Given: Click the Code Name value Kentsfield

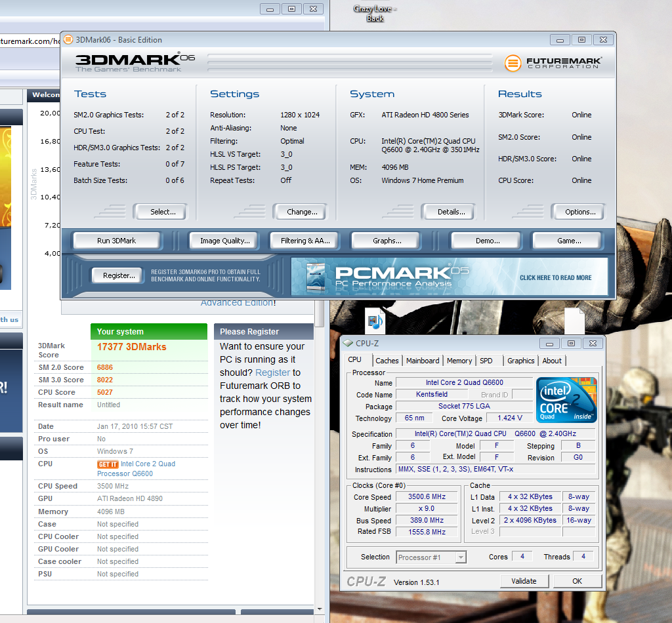Looking at the screenshot, I should [x=432, y=394].
